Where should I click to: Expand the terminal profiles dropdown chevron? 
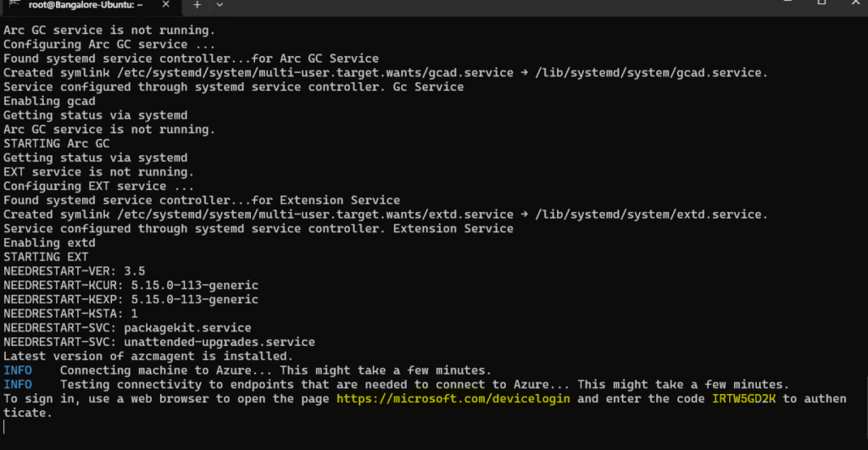click(x=220, y=4)
